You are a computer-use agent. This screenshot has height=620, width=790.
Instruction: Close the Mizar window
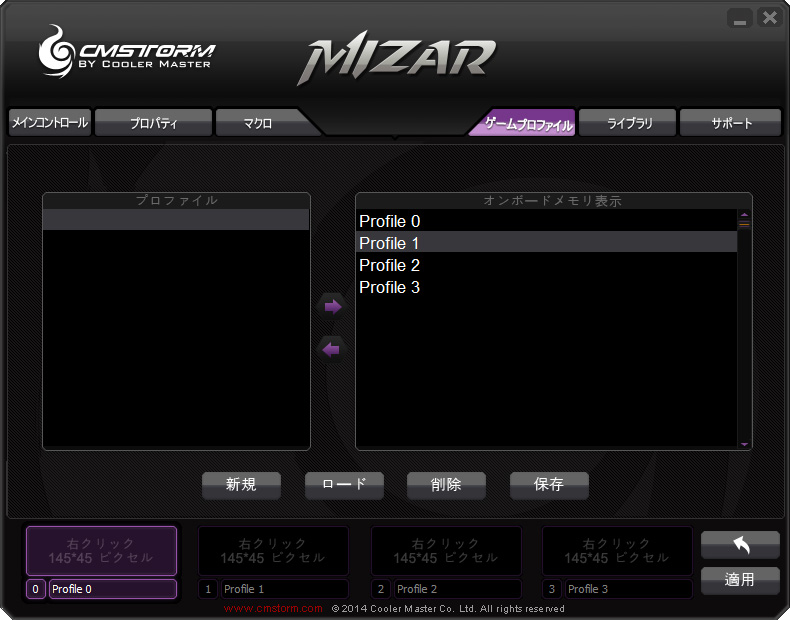769,18
